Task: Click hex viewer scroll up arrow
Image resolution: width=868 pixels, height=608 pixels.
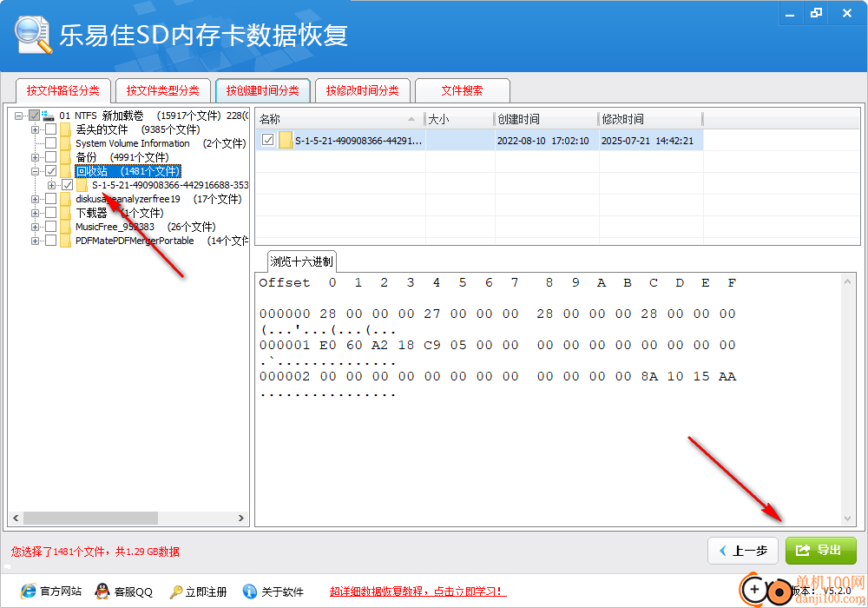Action: [847, 281]
